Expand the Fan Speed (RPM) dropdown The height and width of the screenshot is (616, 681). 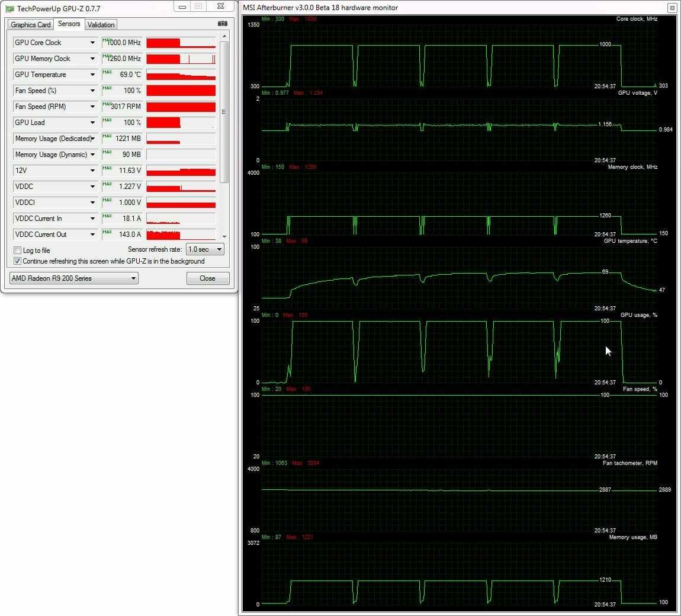(92, 107)
